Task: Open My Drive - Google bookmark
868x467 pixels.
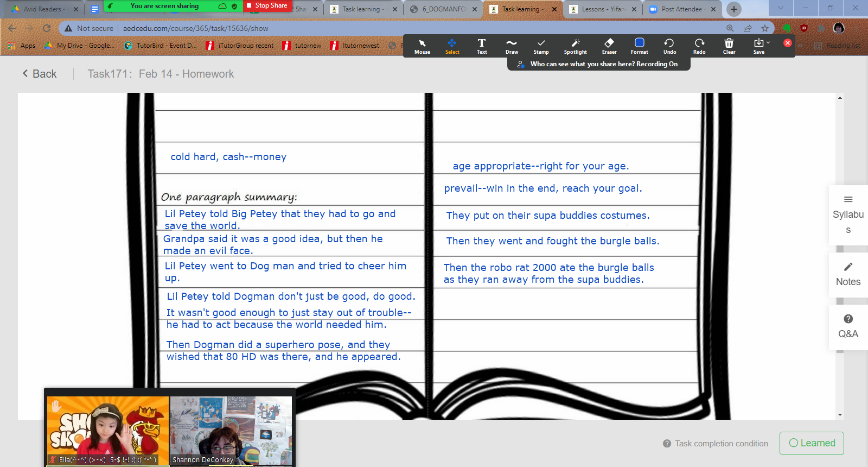Action: tap(80, 46)
